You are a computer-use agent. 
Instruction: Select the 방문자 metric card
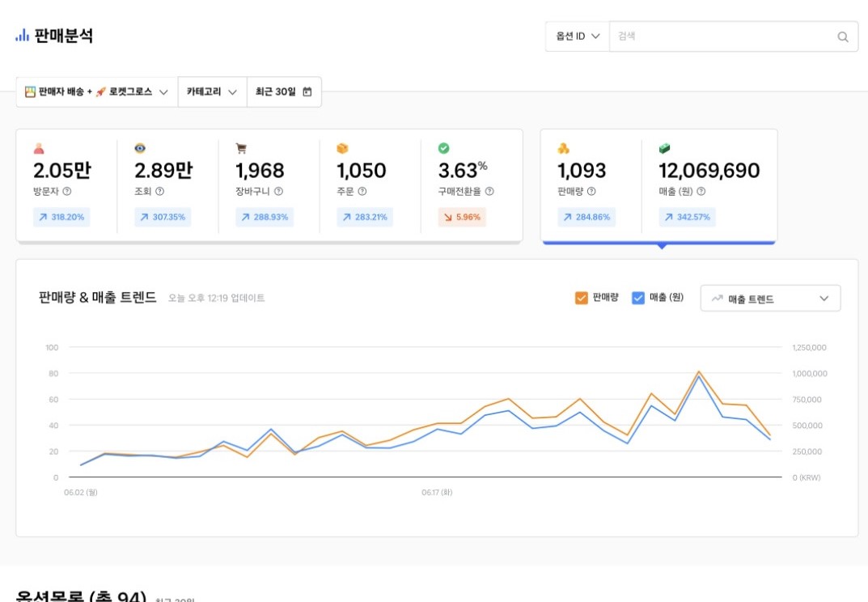pyautogui.click(x=66, y=184)
